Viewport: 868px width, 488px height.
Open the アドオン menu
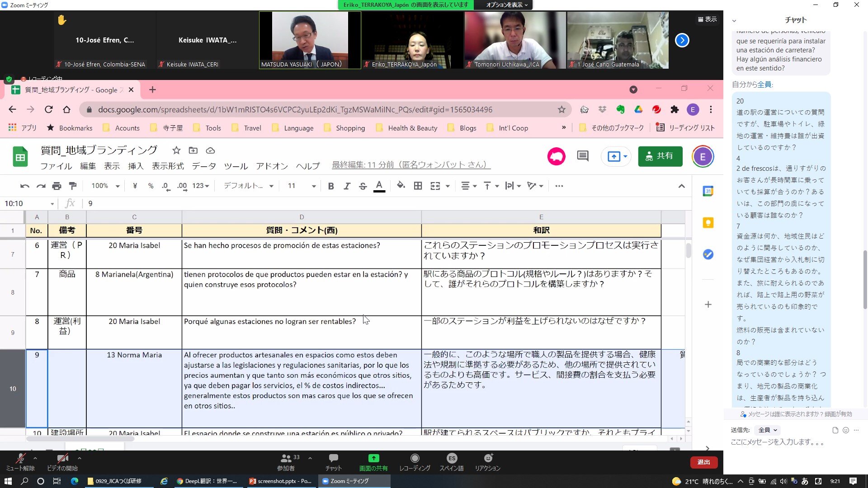click(x=272, y=166)
